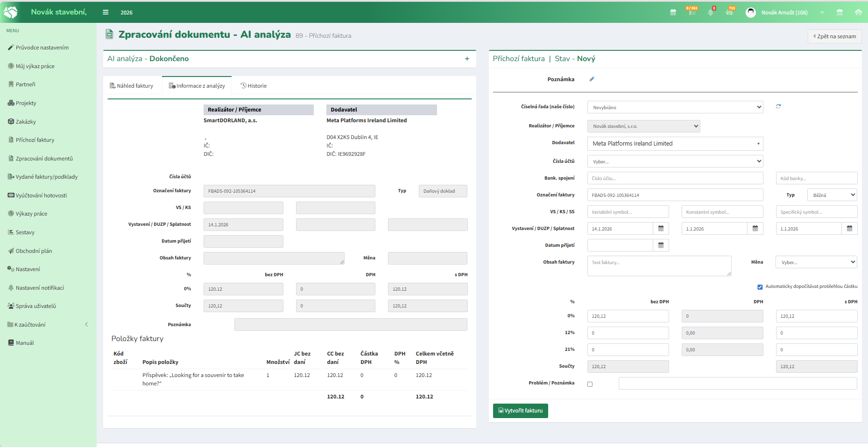Switch to the Náhled faktury tab
Screen dimensions: 868x447
click(x=132, y=86)
